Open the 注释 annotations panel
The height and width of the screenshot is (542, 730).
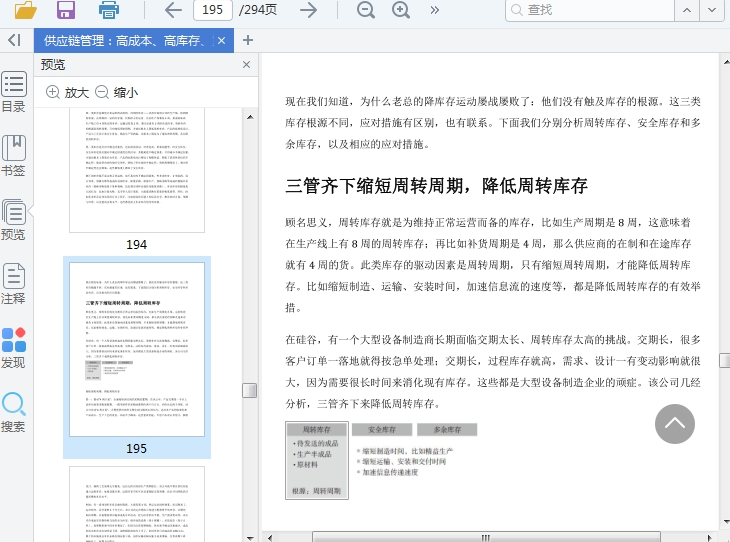[14, 284]
